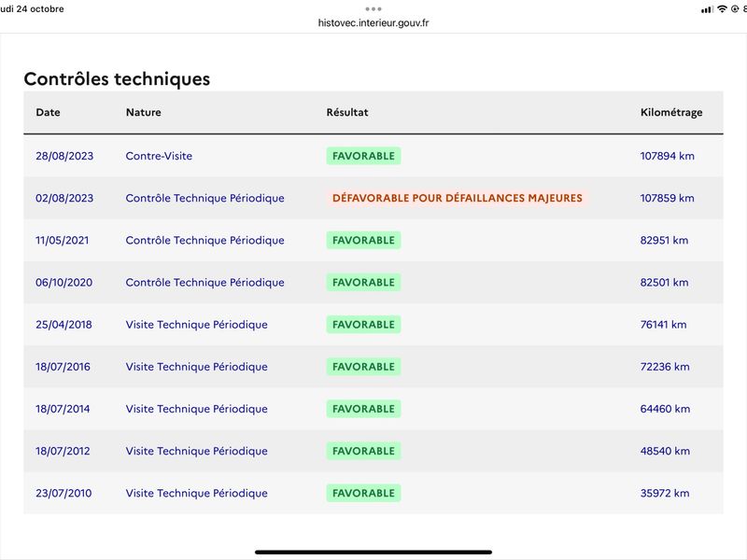747x560 pixels.
Task: Tap the Wi-Fi status icon
Action: (722, 9)
